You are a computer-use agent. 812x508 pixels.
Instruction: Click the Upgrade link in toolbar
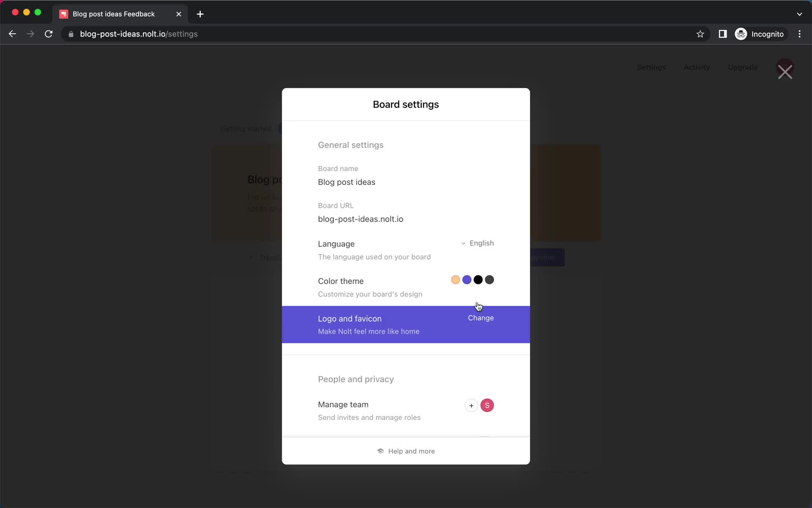click(x=743, y=67)
